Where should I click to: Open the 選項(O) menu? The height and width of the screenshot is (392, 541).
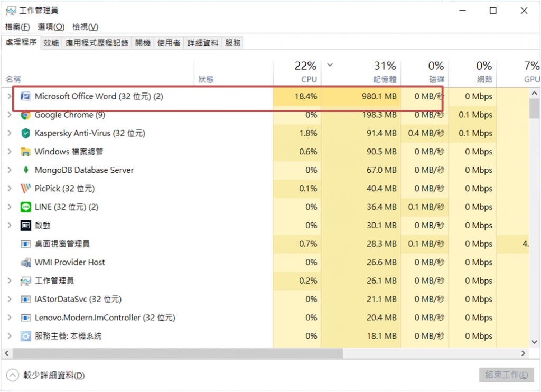[51, 26]
